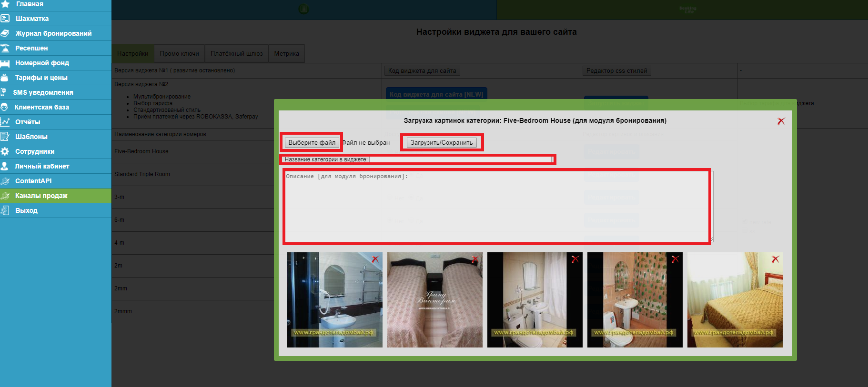Open the bathroom mirror photo thumbnail
868x387 pixels.
click(335, 300)
